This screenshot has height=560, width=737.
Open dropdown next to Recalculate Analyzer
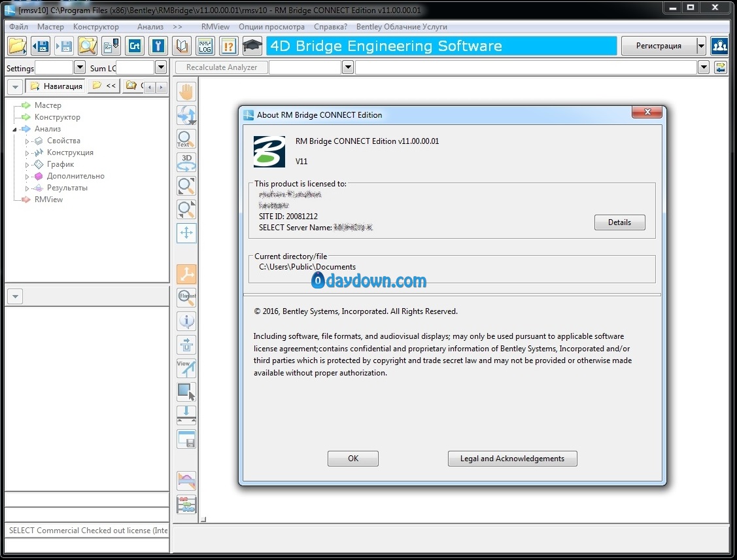point(348,67)
